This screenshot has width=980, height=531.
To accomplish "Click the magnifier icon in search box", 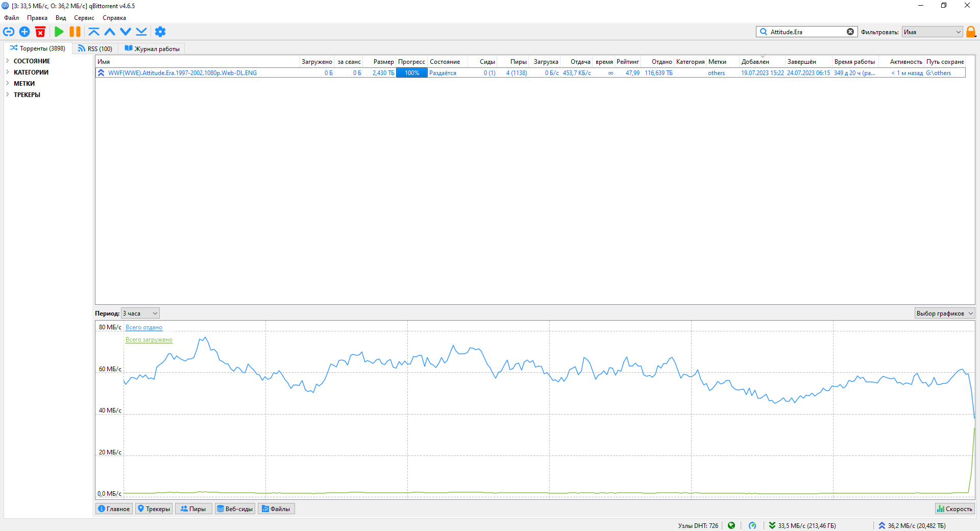I will [764, 32].
